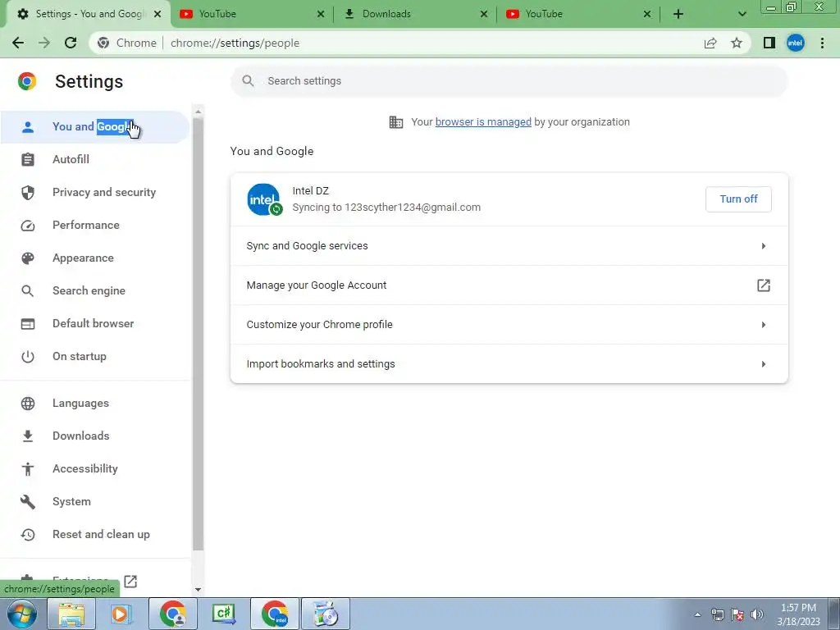The height and width of the screenshot is (630, 840).
Task: Open the C# application in taskbar
Action: (224, 614)
